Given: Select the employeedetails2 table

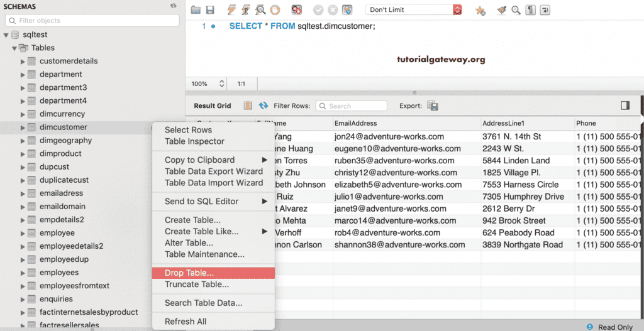Looking at the screenshot, I should tap(72, 246).
